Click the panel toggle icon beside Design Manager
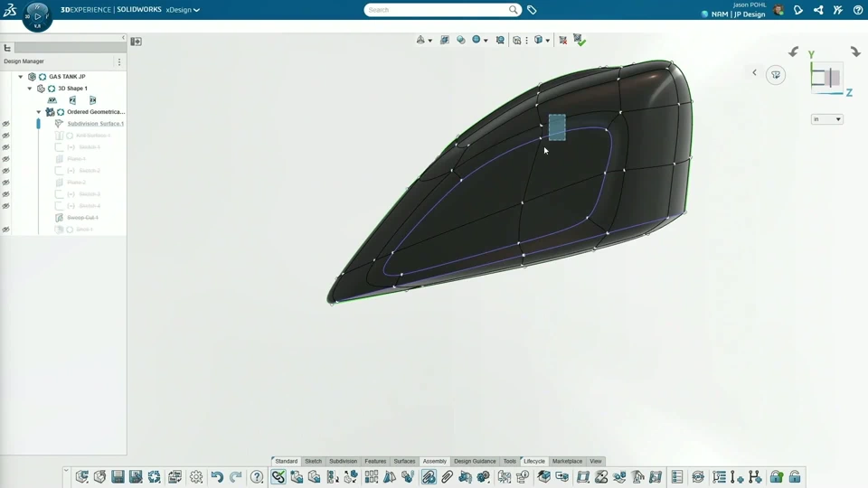The image size is (868, 488). 136,42
